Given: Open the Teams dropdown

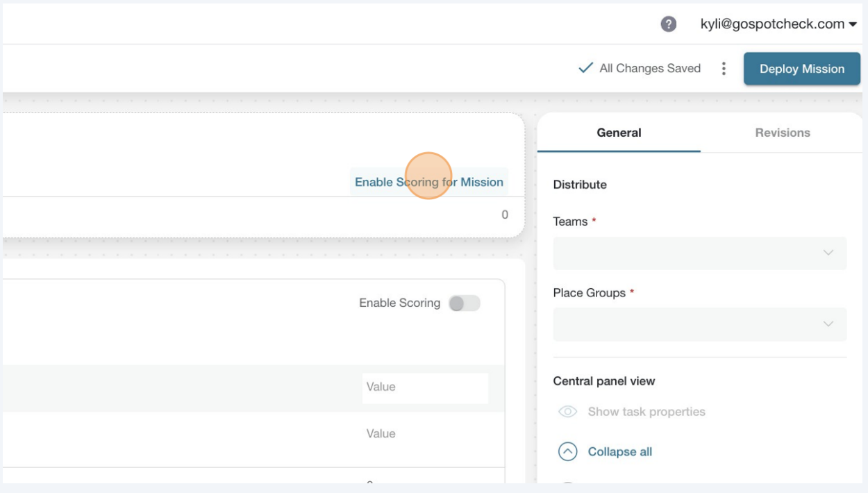Looking at the screenshot, I should coord(700,253).
